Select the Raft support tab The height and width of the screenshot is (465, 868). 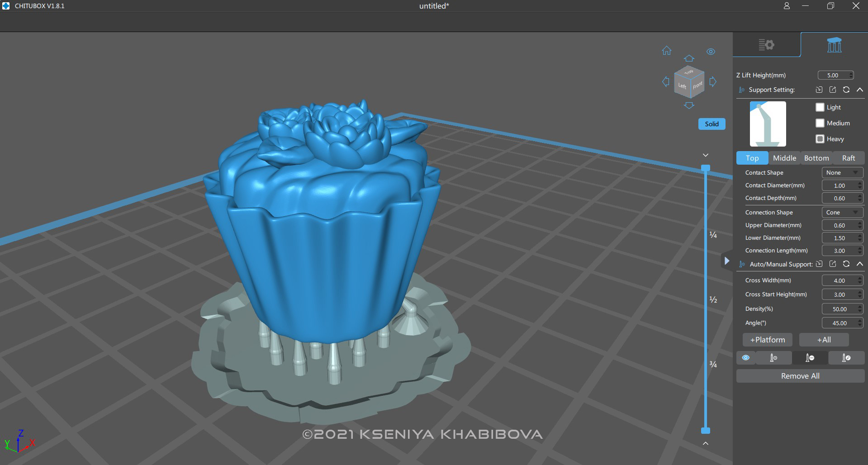click(x=849, y=158)
